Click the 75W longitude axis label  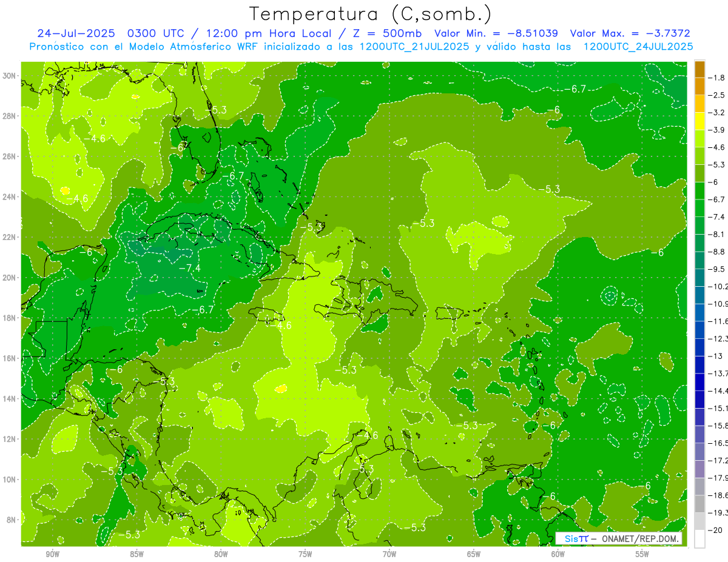305,555
